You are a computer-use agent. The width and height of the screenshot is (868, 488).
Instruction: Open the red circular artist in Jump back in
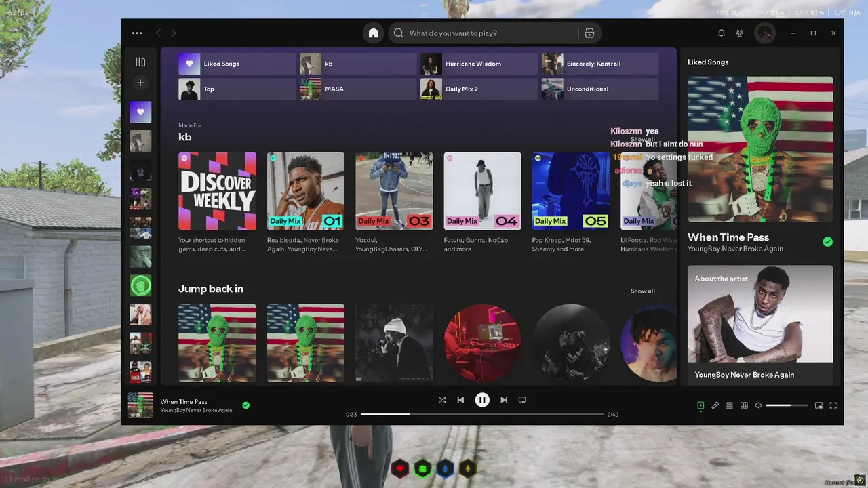pyautogui.click(x=483, y=343)
